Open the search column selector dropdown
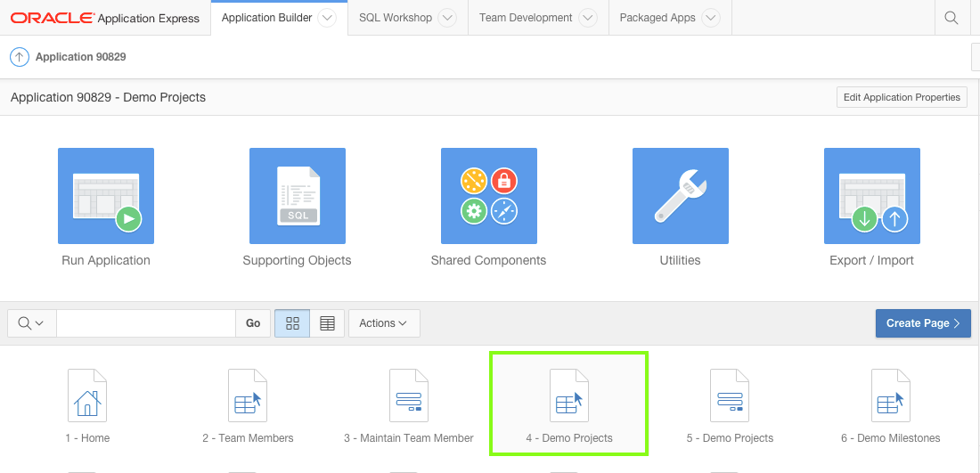 click(x=32, y=323)
